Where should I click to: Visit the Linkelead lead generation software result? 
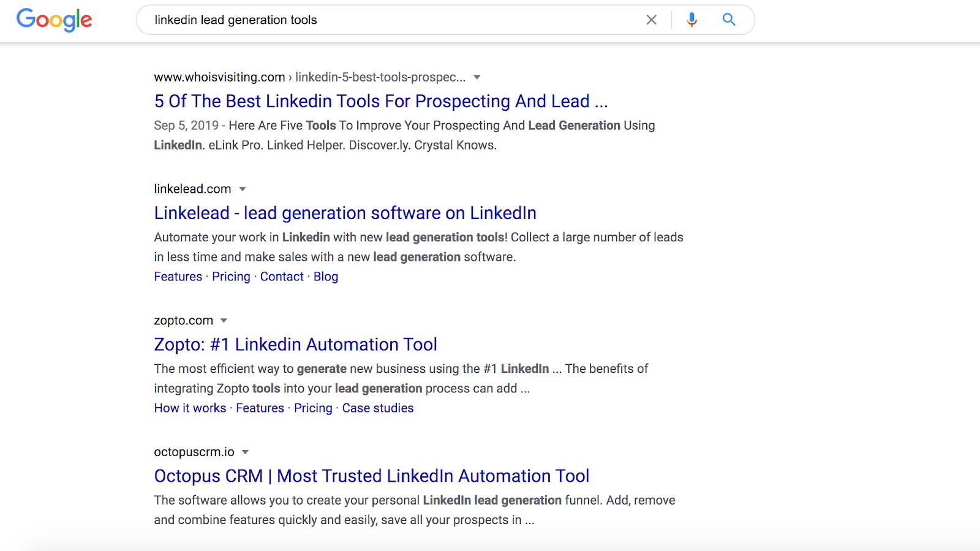pyautogui.click(x=345, y=213)
